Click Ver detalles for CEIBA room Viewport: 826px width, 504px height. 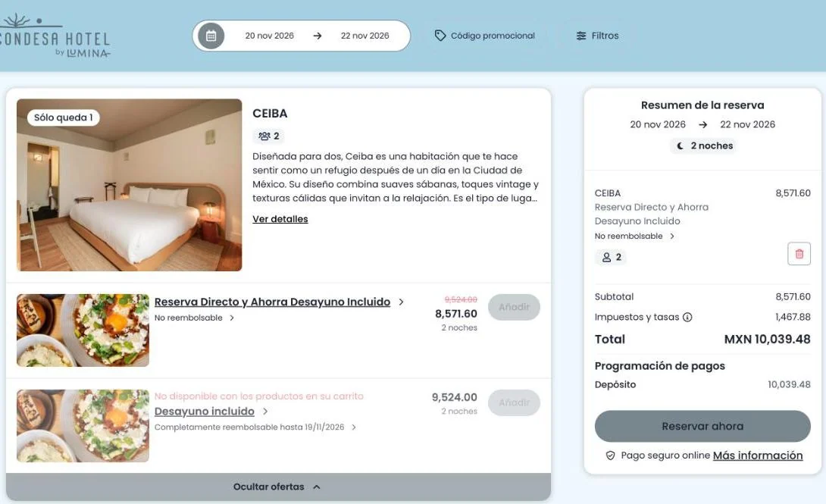coord(280,219)
